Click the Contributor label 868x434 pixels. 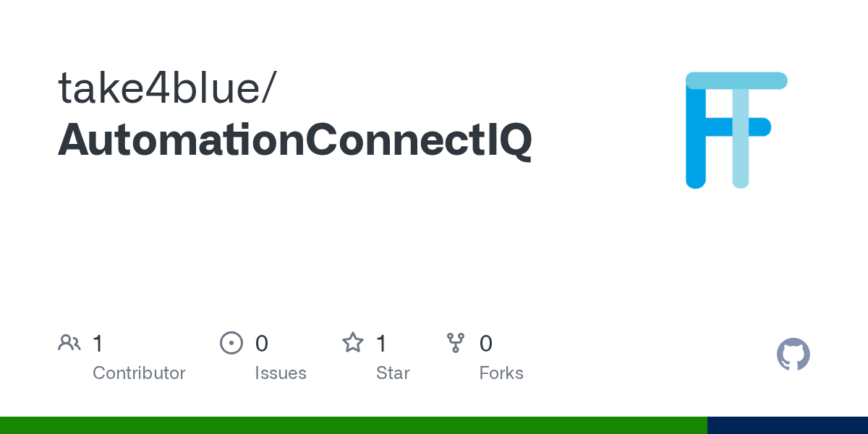139,373
